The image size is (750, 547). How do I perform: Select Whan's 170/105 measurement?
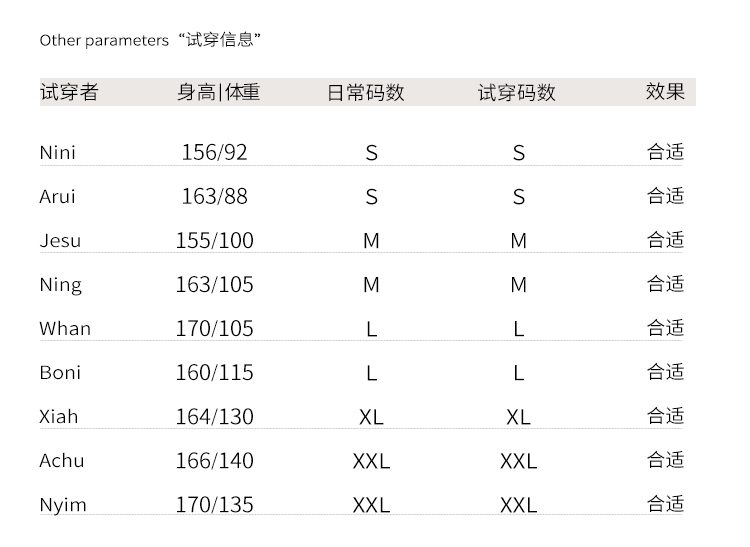click(x=215, y=328)
